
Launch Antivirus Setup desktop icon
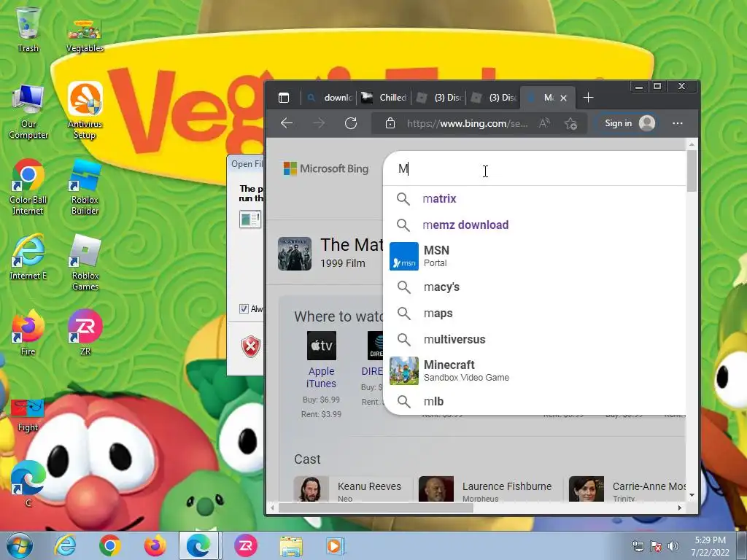85,111
